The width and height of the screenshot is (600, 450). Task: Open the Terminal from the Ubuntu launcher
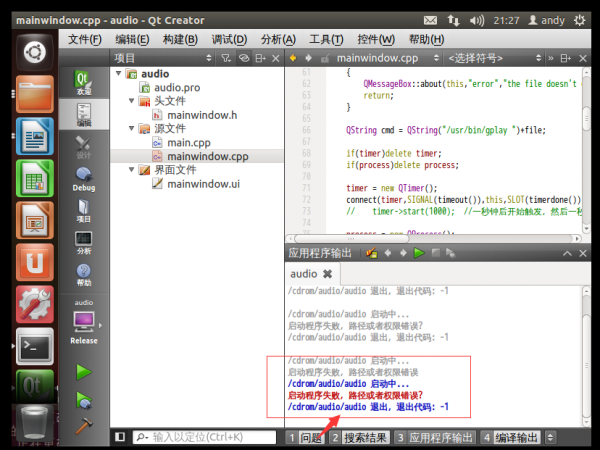click(x=33, y=347)
